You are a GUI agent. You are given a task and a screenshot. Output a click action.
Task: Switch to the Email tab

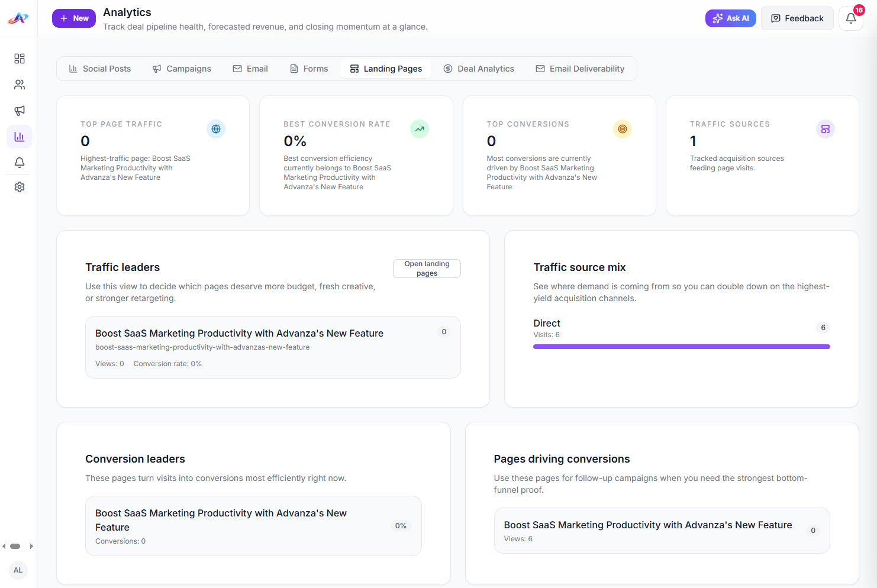[250, 69]
